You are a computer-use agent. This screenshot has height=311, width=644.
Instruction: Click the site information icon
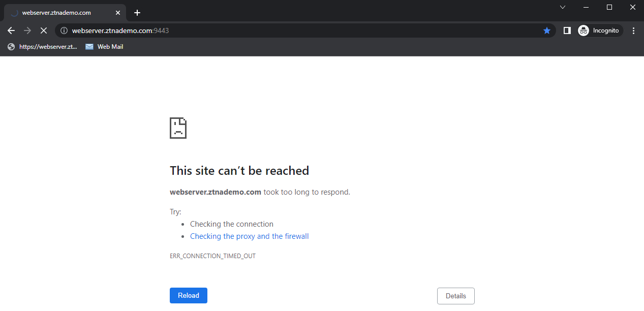coord(64,30)
